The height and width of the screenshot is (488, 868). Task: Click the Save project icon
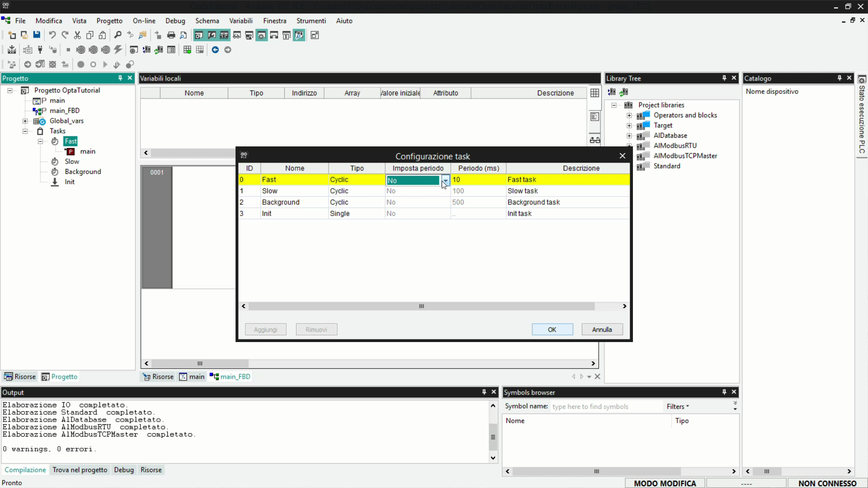pos(37,35)
